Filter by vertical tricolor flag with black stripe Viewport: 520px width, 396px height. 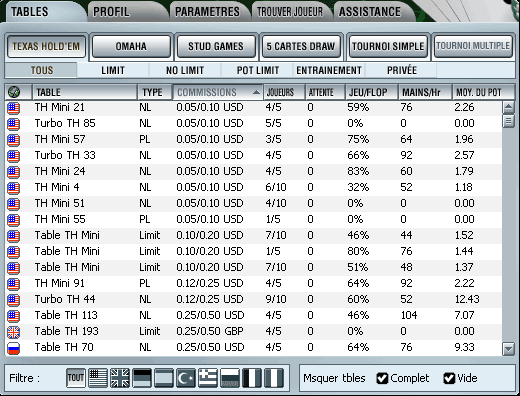click(252, 378)
